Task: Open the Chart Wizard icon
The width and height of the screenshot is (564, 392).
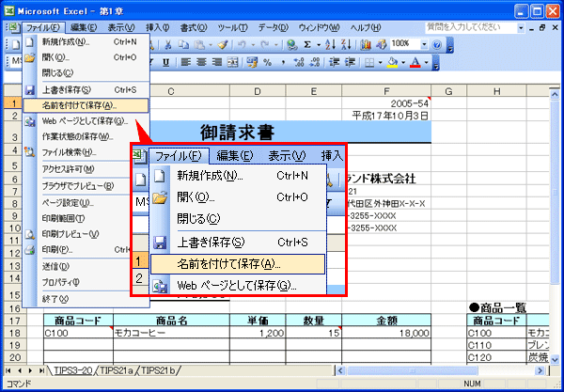Action: [x=366, y=44]
